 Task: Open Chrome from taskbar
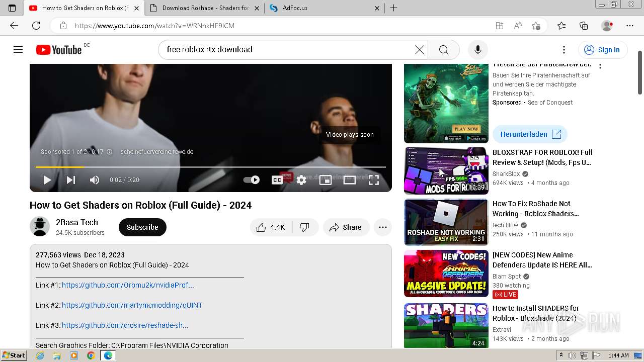(x=91, y=355)
